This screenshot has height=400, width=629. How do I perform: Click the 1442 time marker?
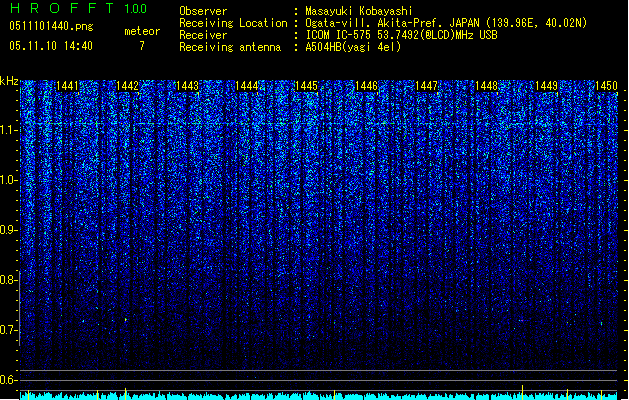(128, 86)
